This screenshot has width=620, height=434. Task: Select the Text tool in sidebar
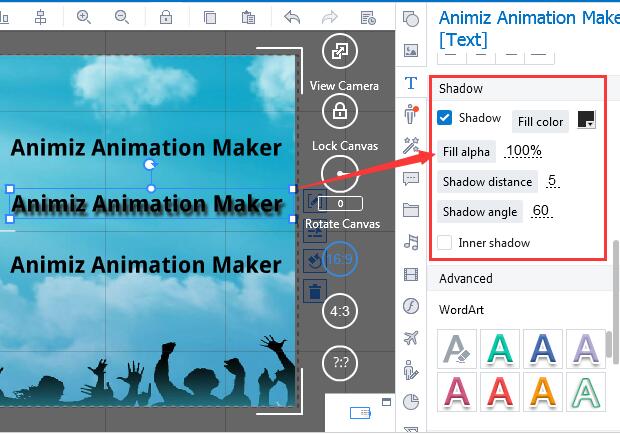(411, 83)
